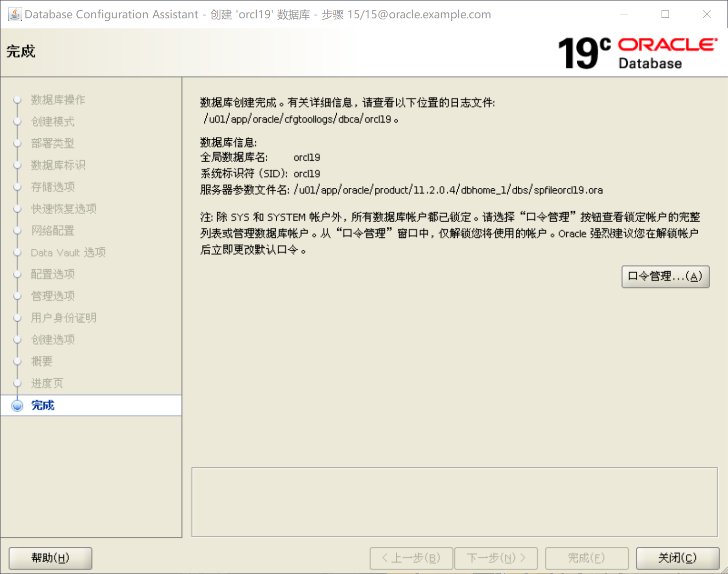Click the 完成 page title heading
The height and width of the screenshot is (574, 728).
click(21, 52)
